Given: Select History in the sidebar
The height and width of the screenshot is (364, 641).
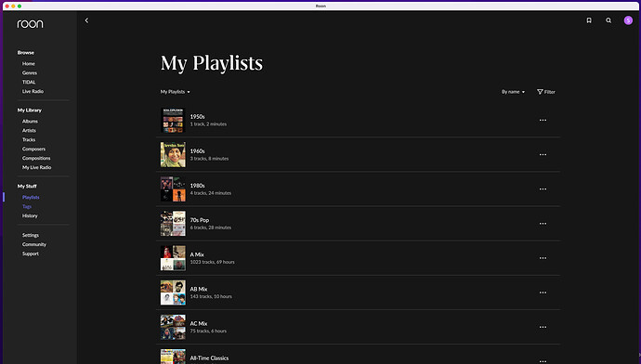Looking at the screenshot, I should point(30,215).
